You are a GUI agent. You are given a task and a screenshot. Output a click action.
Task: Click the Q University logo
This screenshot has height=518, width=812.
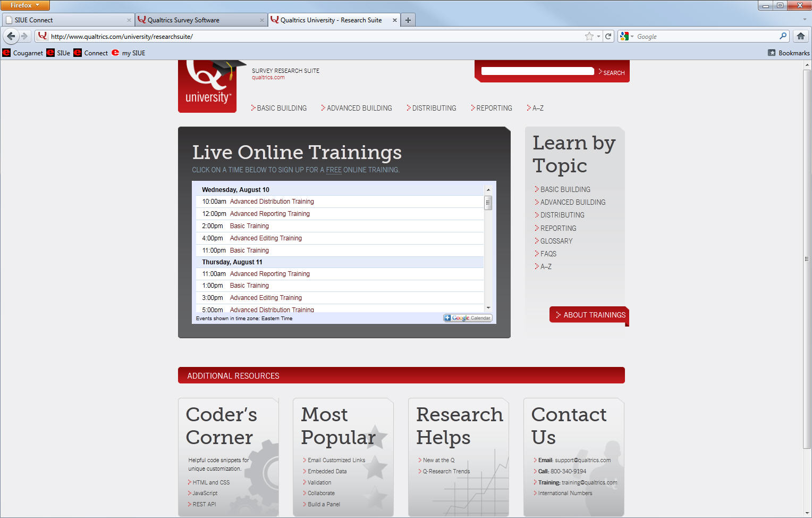coord(207,86)
